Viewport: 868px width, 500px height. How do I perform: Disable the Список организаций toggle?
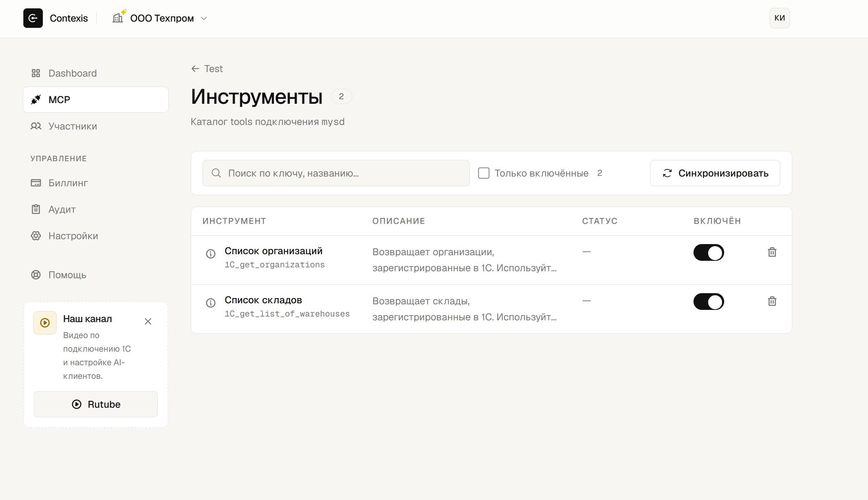(x=708, y=252)
